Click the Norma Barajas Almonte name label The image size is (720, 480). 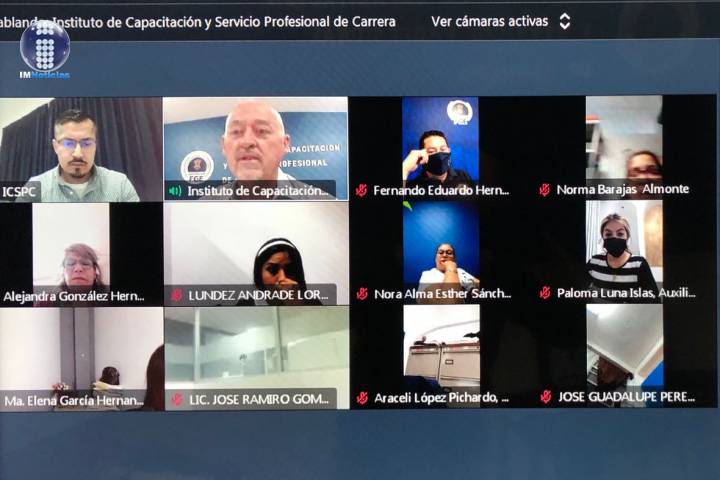[622, 190]
